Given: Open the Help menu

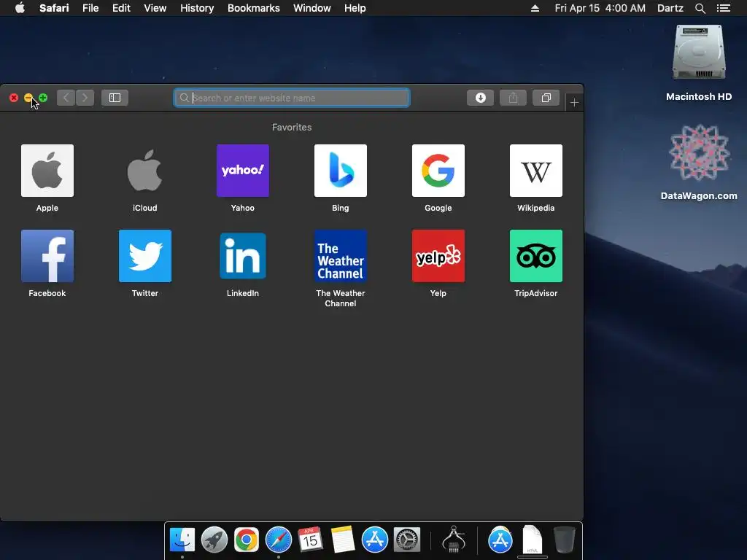Looking at the screenshot, I should pos(355,8).
